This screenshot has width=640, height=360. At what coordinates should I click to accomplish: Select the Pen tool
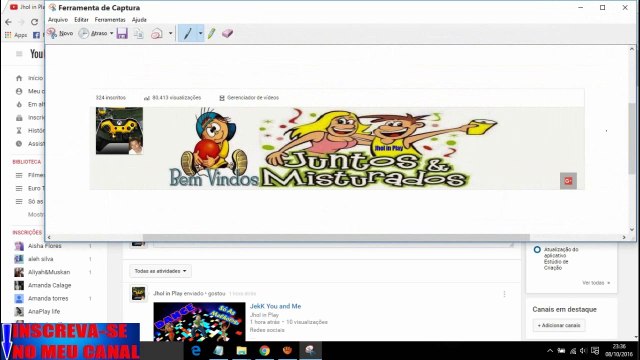tap(187, 33)
